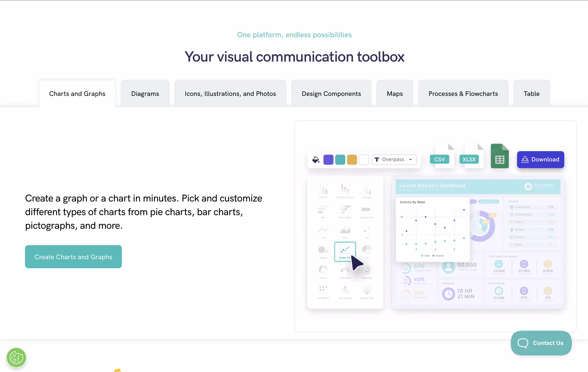This screenshot has width=588, height=372.
Task: Expand the Overpass font dropdown
Action: (394, 160)
